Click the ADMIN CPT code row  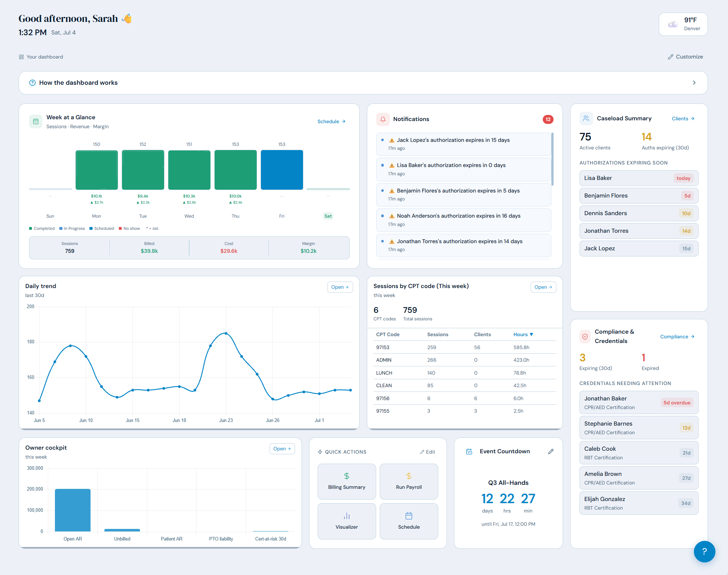[465, 360]
